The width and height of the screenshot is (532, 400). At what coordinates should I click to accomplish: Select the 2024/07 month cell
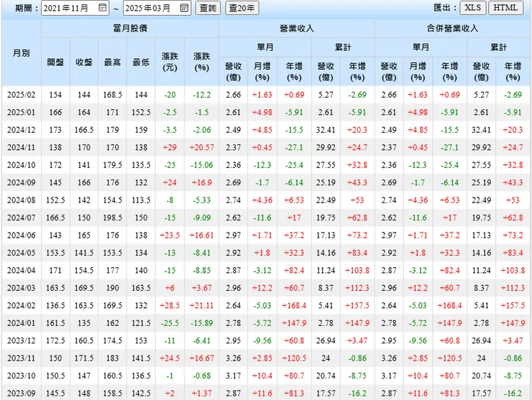(x=22, y=218)
